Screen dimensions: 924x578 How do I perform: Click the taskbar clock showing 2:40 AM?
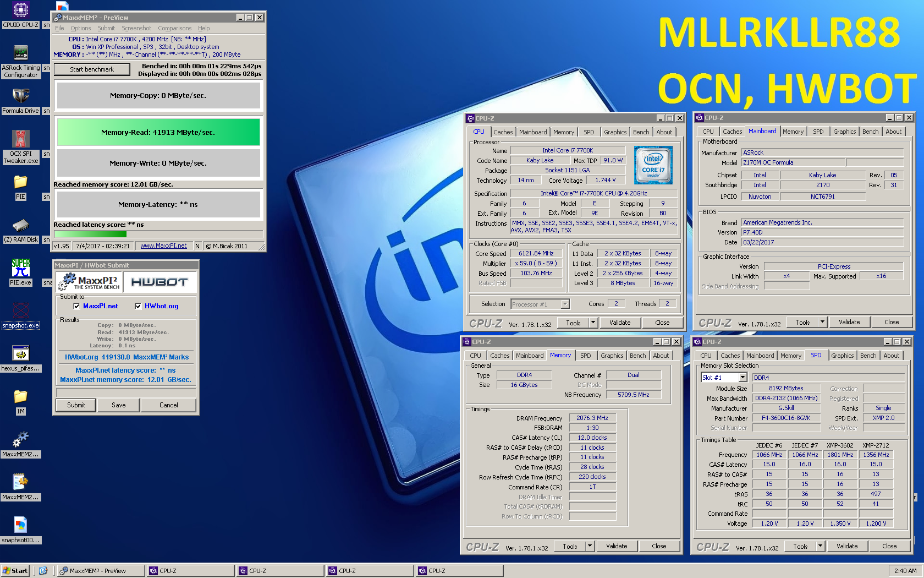(x=905, y=571)
